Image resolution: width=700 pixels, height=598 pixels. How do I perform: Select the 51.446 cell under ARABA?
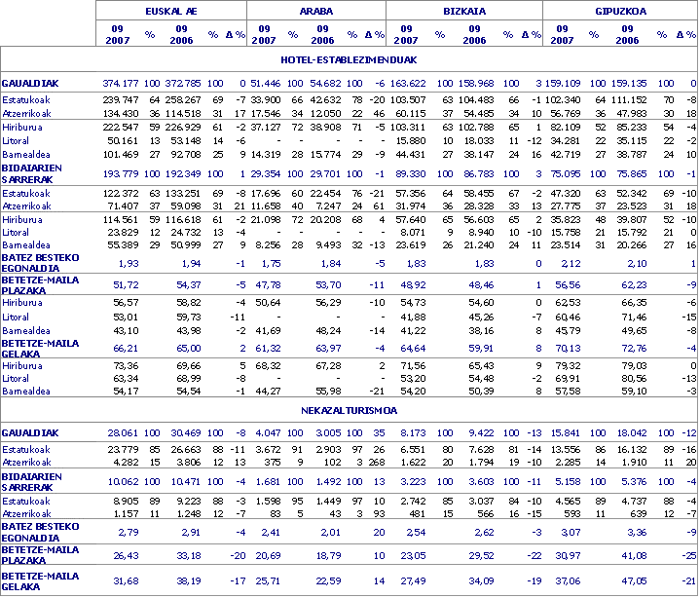266,84
